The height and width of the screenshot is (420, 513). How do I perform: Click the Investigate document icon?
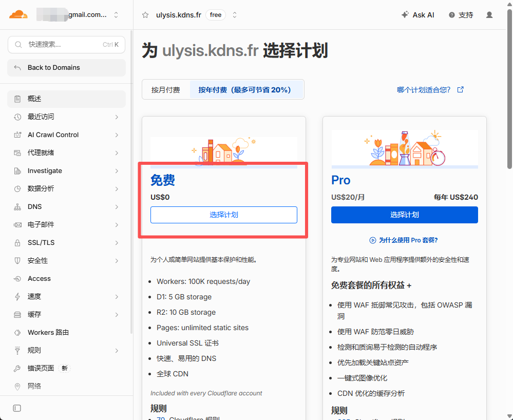(x=17, y=171)
